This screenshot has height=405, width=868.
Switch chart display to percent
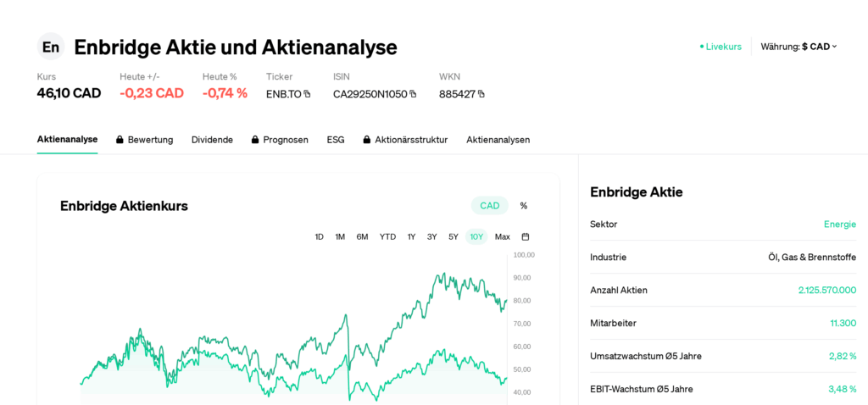coord(524,206)
